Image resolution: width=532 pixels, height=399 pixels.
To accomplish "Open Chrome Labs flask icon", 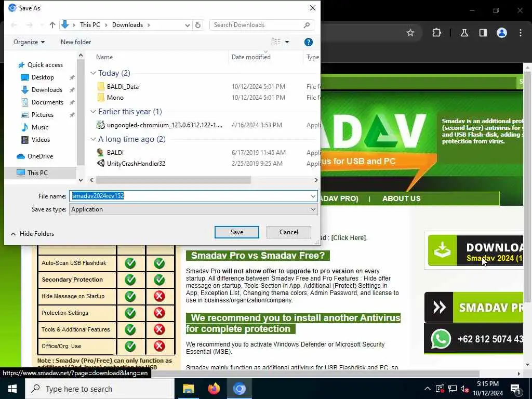I will 464,33.
